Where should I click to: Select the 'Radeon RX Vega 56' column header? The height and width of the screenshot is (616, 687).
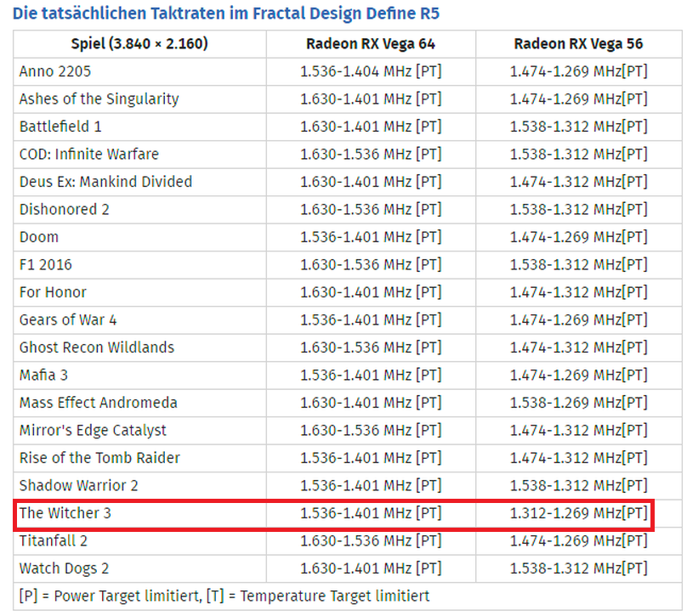[578, 44]
